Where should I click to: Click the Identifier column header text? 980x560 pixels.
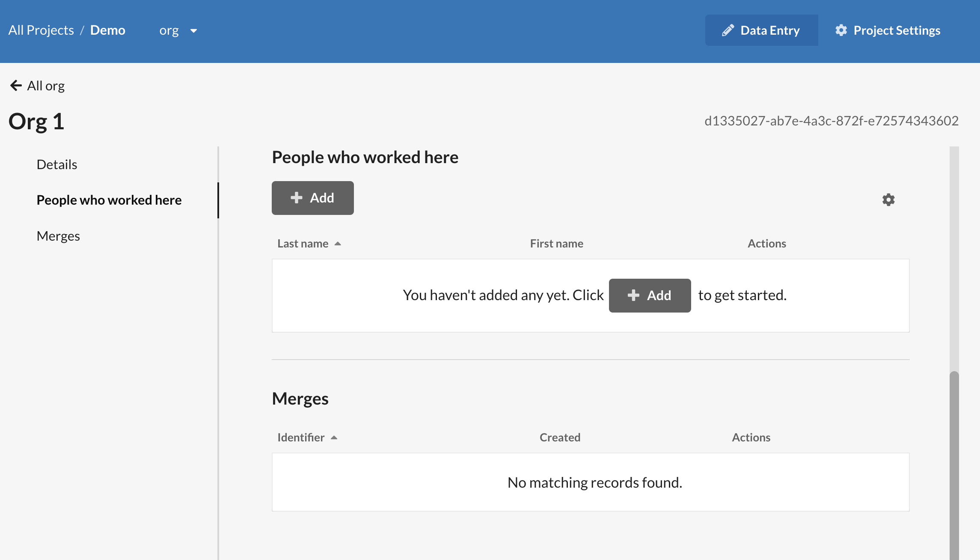point(301,438)
